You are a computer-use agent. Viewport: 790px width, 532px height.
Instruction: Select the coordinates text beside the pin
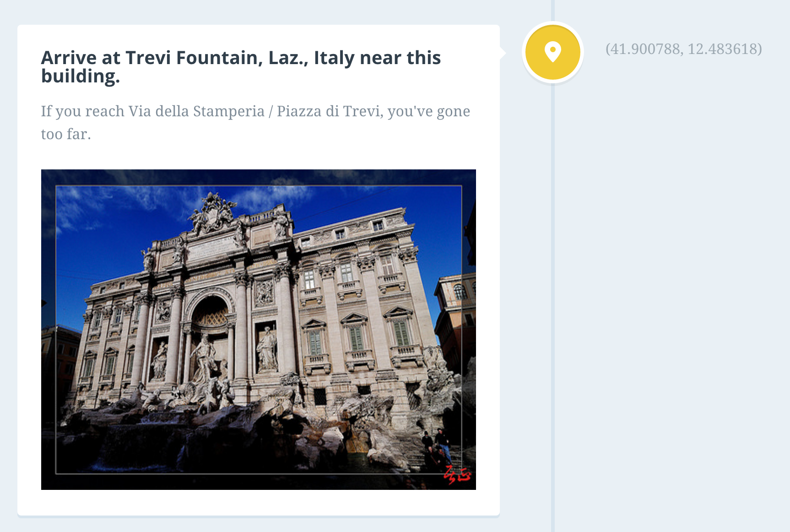684,49
